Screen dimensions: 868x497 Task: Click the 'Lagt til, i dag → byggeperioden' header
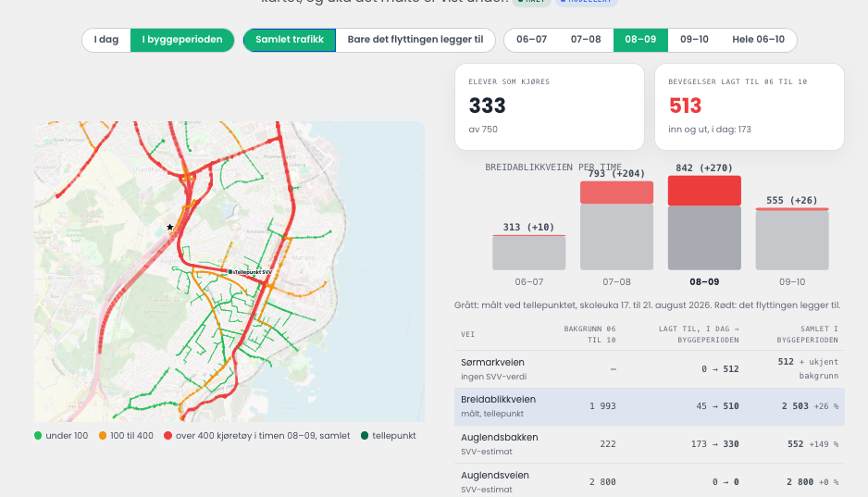point(699,334)
